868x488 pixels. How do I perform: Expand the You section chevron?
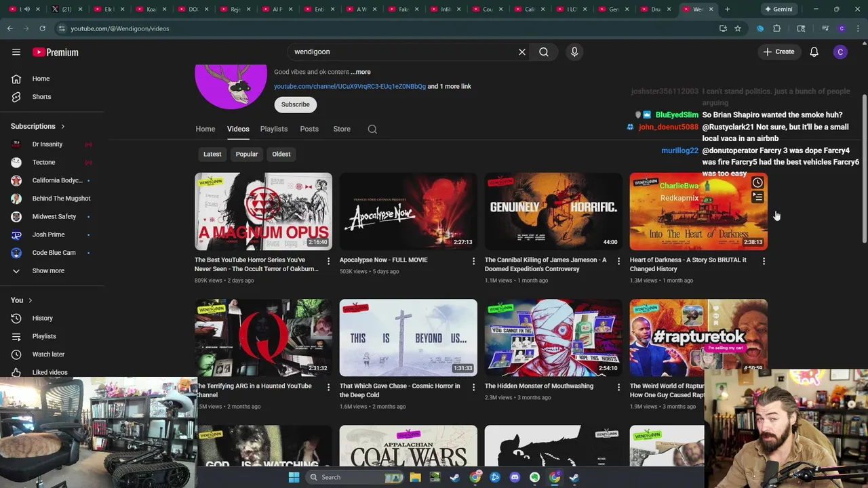coord(30,300)
